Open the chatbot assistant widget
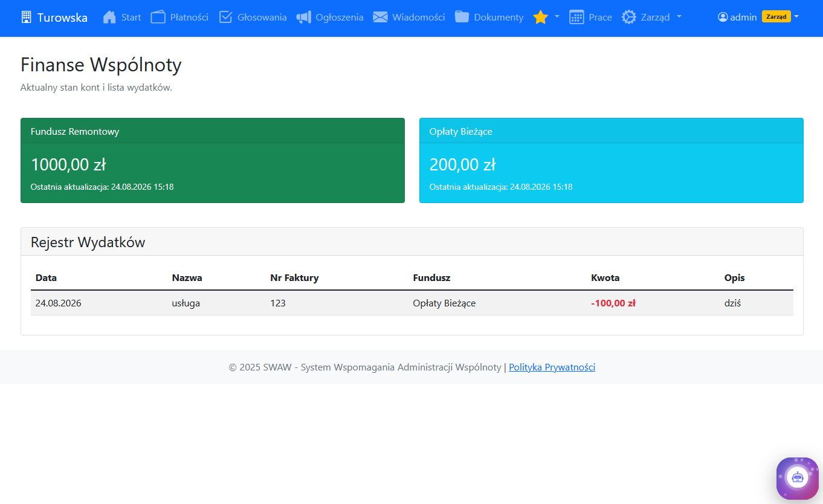823x504 pixels. [x=797, y=477]
